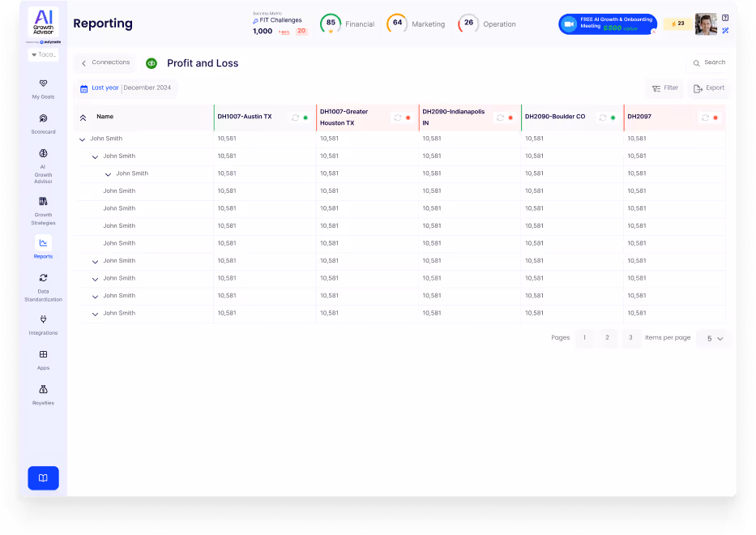Open the Taco account selector dropdown
Viewport: 756px width, 535px height.
43,55
